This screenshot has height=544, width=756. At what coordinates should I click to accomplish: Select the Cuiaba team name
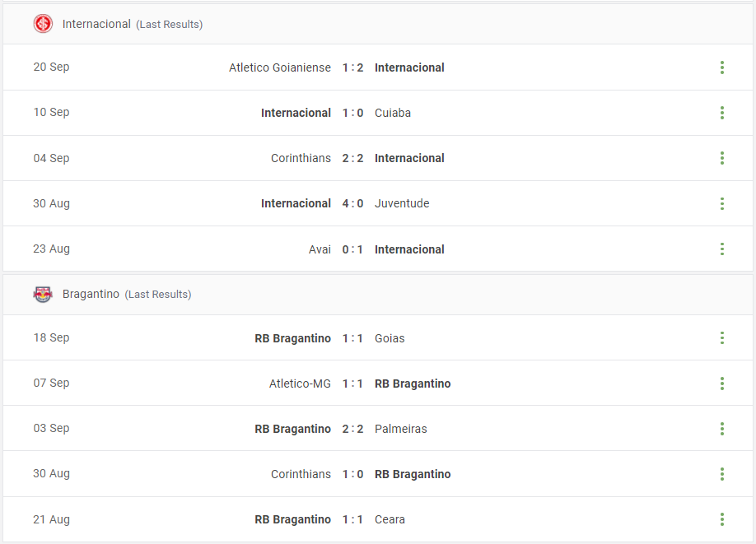click(393, 113)
